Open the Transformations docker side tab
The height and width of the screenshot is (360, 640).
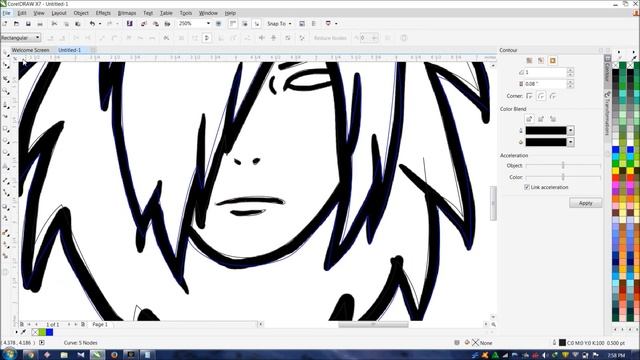click(x=607, y=113)
